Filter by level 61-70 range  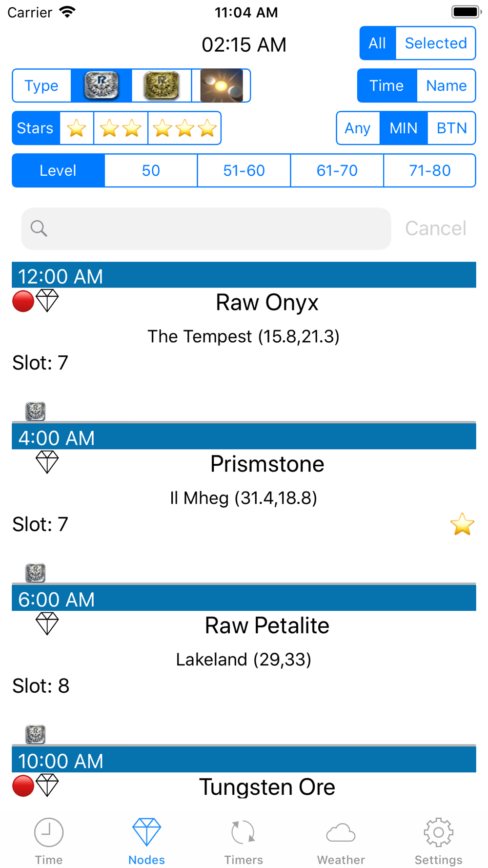(337, 170)
